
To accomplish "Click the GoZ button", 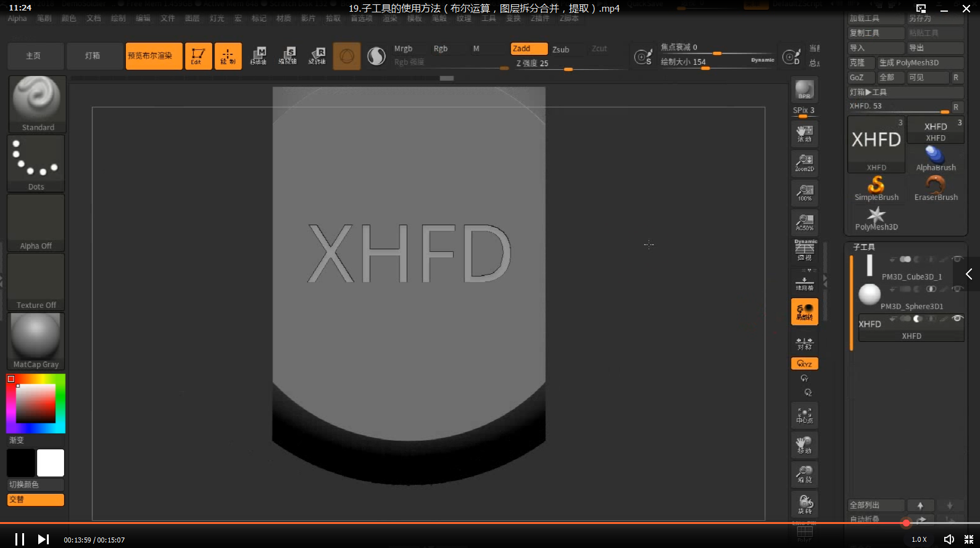I will coord(861,78).
